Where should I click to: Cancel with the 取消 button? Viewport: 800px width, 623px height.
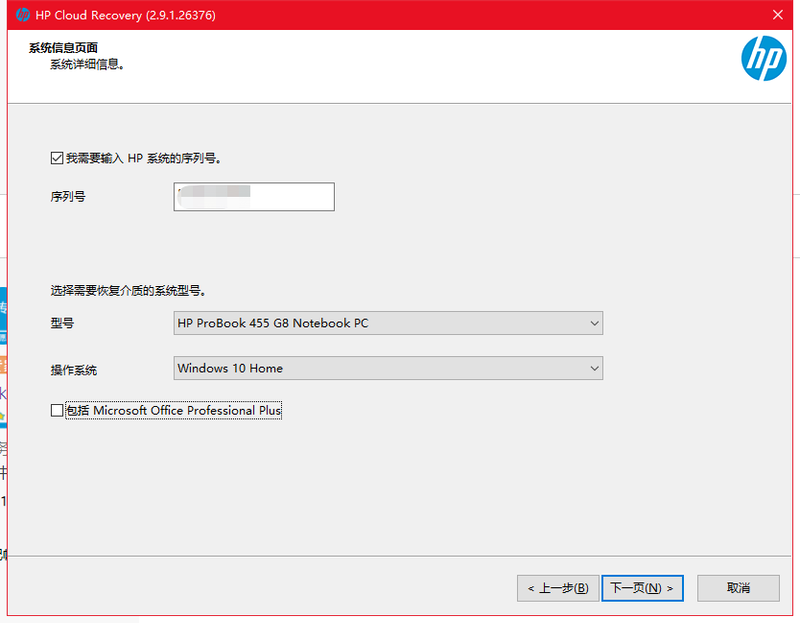click(738, 588)
